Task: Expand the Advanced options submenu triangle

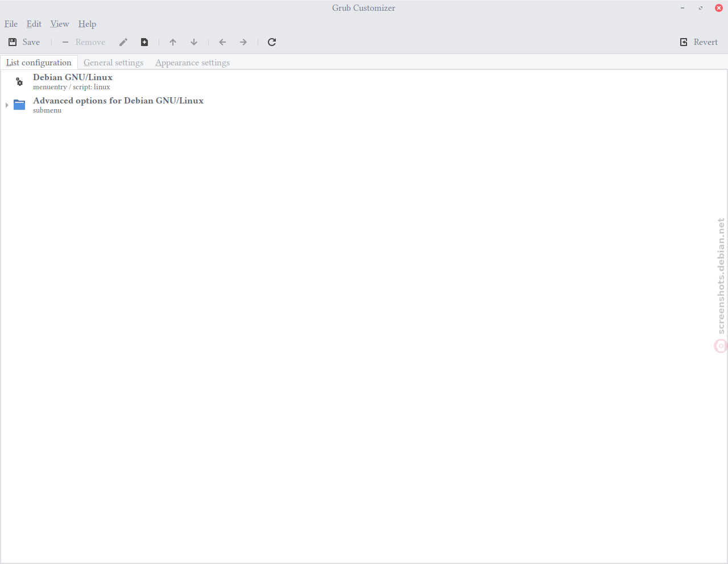Action: [7, 105]
